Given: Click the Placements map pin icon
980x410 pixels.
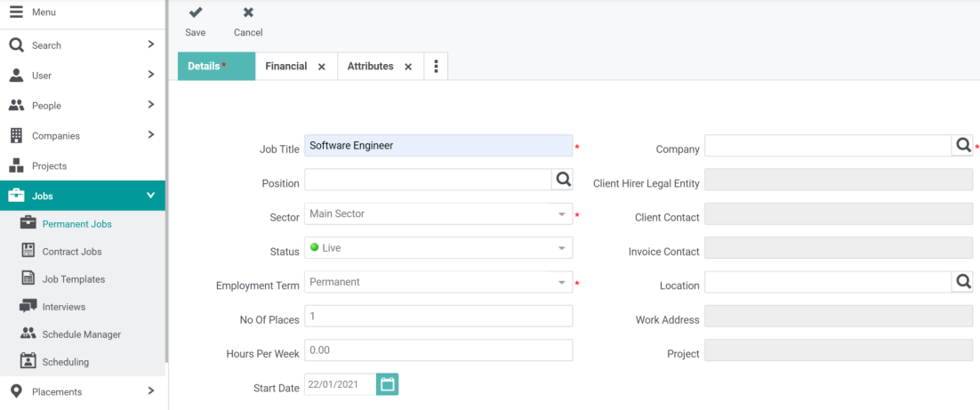Looking at the screenshot, I should (16, 391).
